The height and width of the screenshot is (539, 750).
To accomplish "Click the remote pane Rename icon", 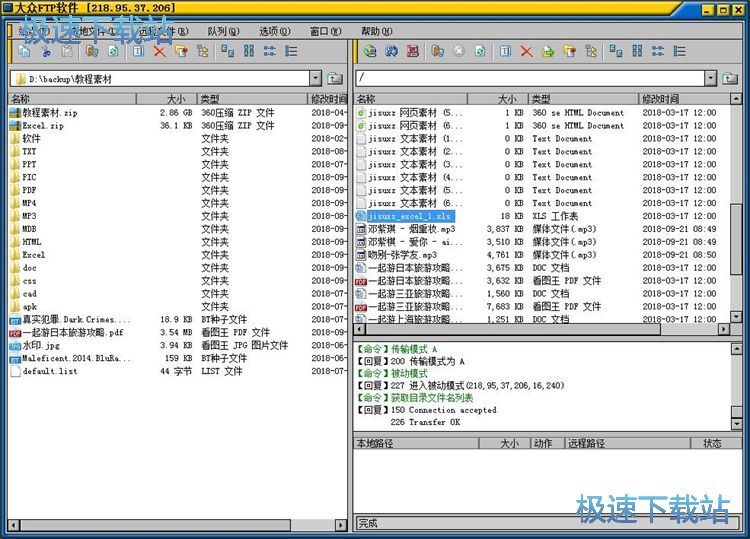I will 505,51.
